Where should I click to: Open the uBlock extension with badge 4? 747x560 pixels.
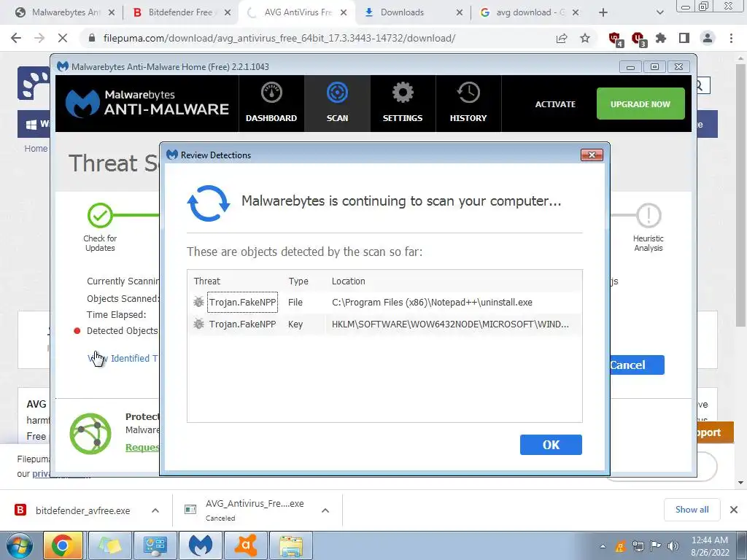click(x=615, y=39)
